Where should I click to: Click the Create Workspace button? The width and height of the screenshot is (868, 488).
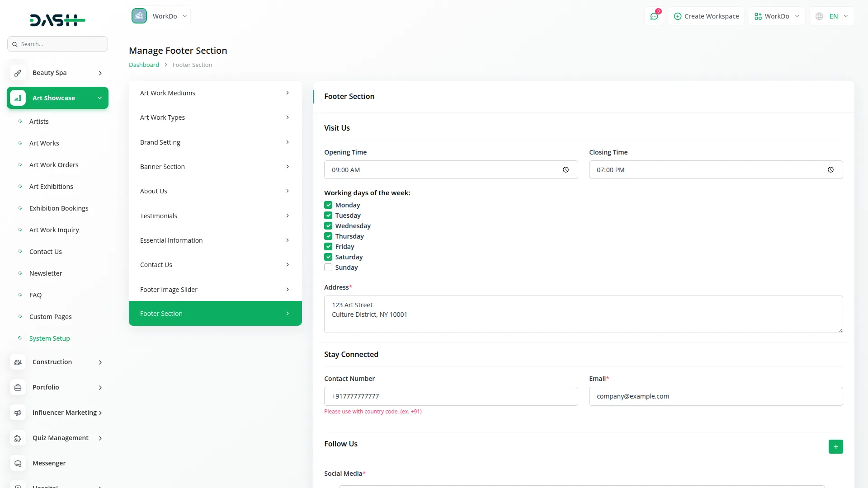706,16
